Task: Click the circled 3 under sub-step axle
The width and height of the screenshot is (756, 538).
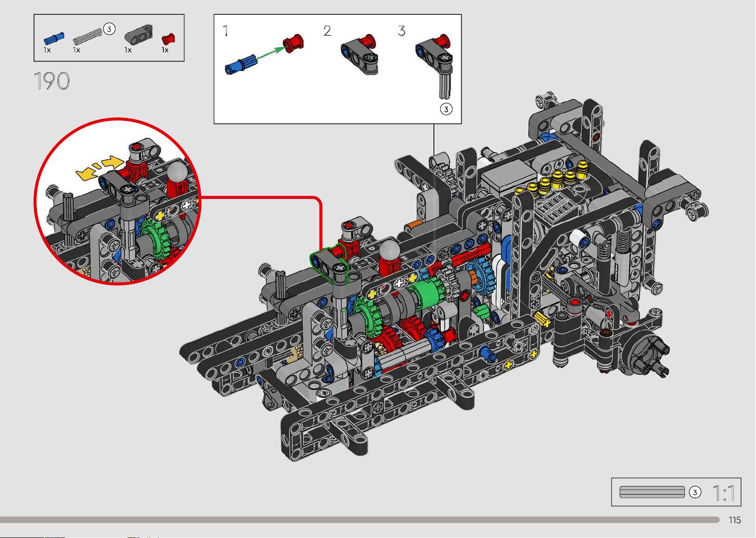Action: 446,109
